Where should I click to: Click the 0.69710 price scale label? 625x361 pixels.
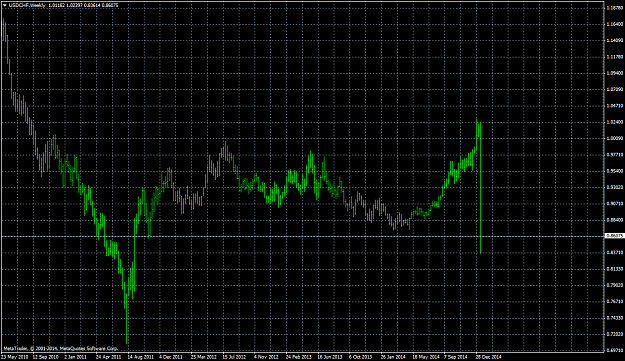click(x=615, y=350)
